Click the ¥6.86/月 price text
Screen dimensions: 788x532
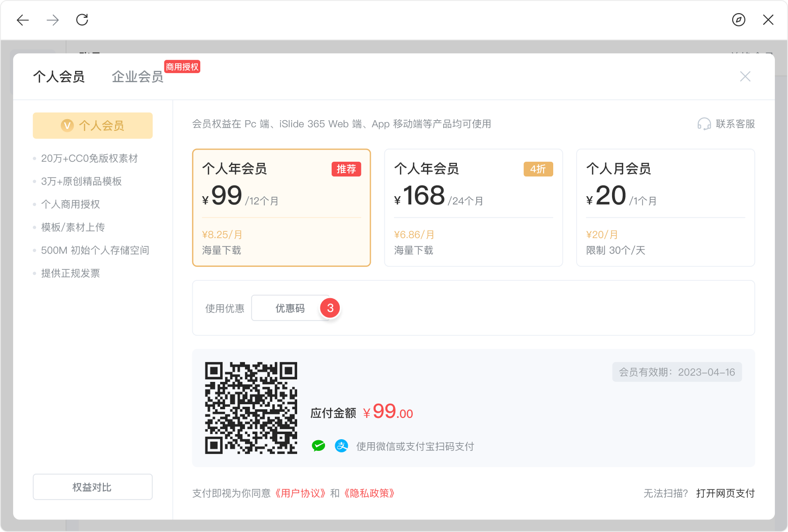(x=414, y=234)
